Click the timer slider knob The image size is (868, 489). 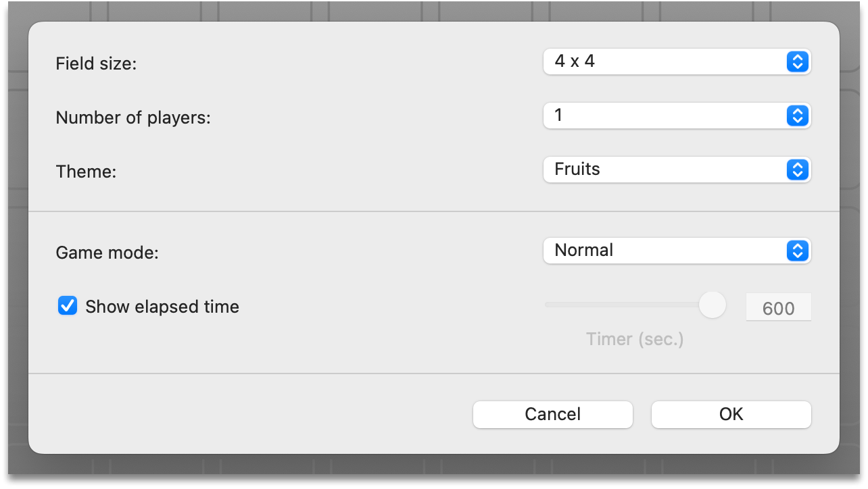pyautogui.click(x=711, y=305)
